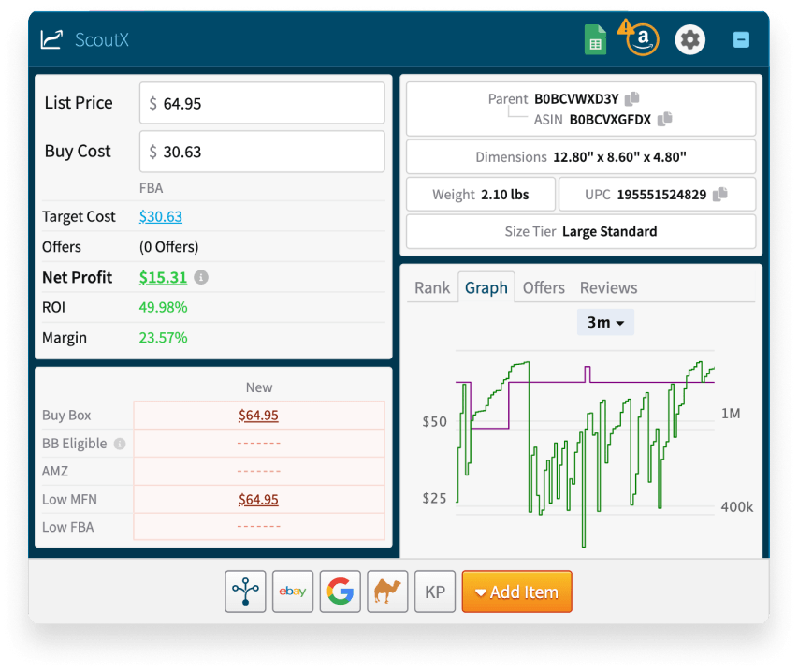
Task: Show BB Eligible info tooltip
Action: point(120,443)
